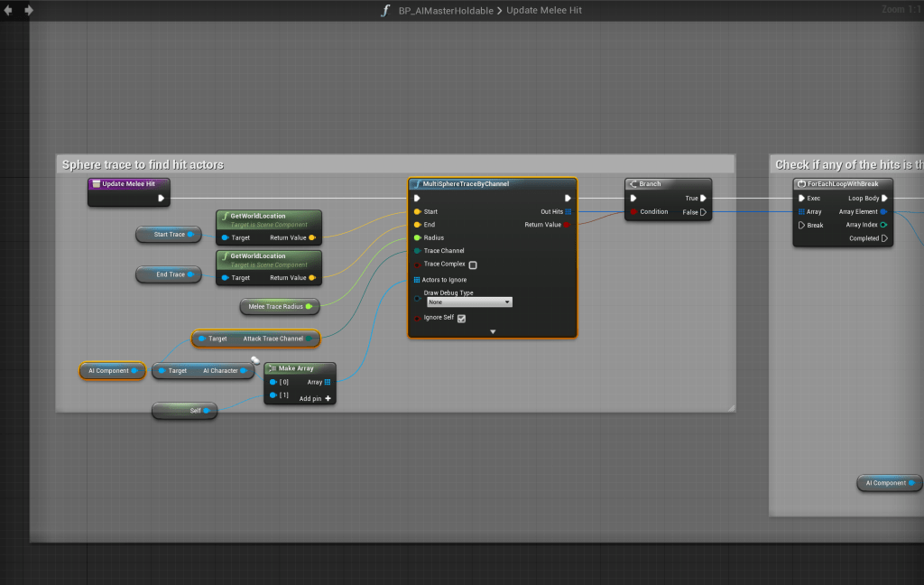Click the Update Melee Hit execution output pin
The width and height of the screenshot is (924, 585).
(162, 198)
